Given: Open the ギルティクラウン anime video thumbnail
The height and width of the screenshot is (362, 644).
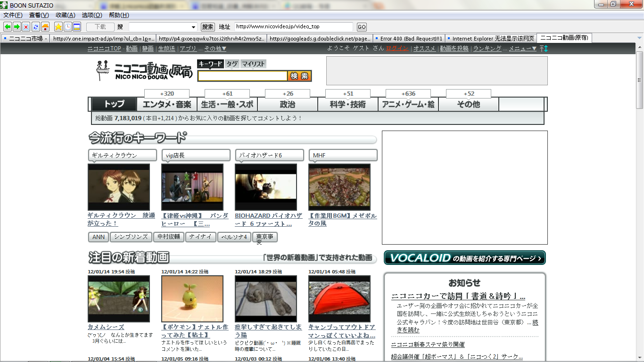Looking at the screenshot, I should pyautogui.click(x=118, y=187).
